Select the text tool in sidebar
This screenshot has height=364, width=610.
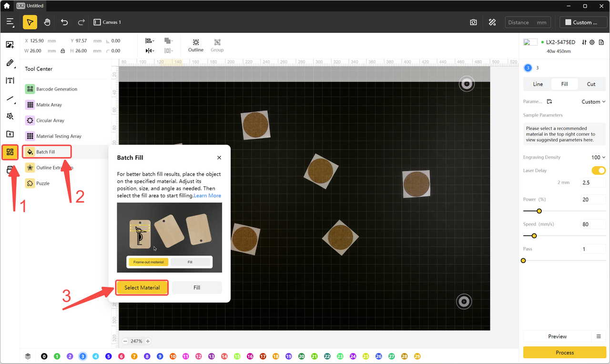[10, 81]
